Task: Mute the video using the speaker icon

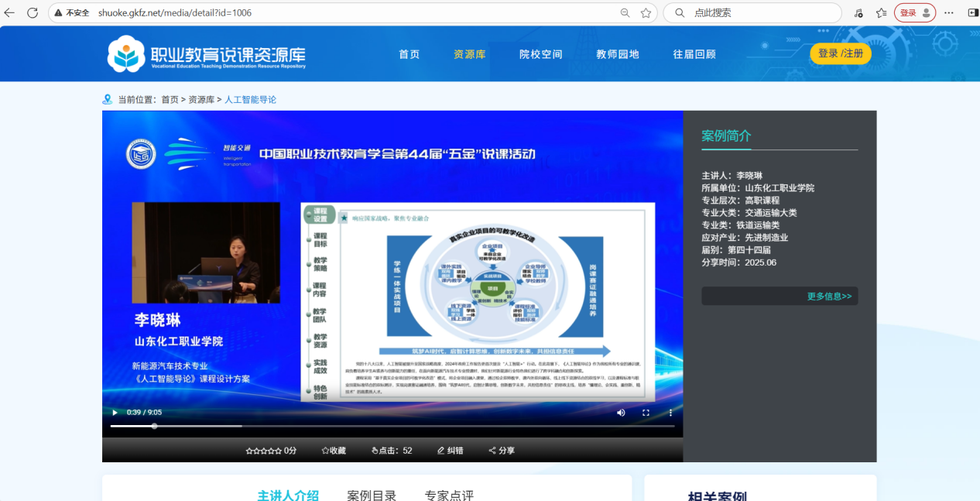Action: point(621,413)
